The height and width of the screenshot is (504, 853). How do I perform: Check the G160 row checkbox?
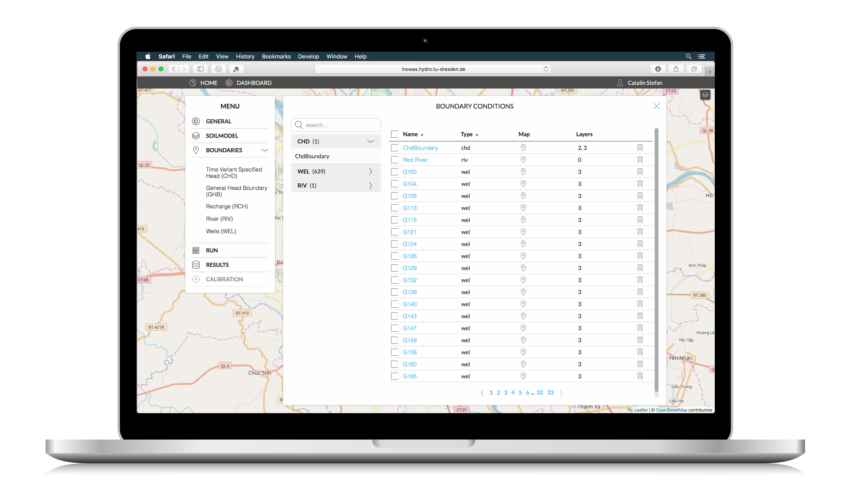(394, 364)
